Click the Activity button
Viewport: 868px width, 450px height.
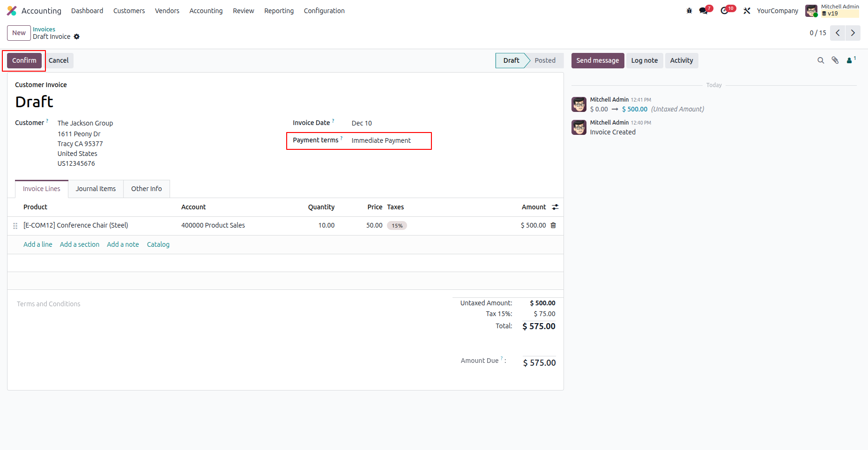[682, 60]
